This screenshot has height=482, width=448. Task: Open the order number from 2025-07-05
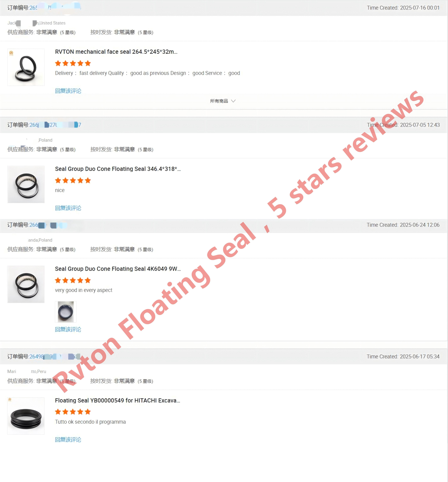55,125
